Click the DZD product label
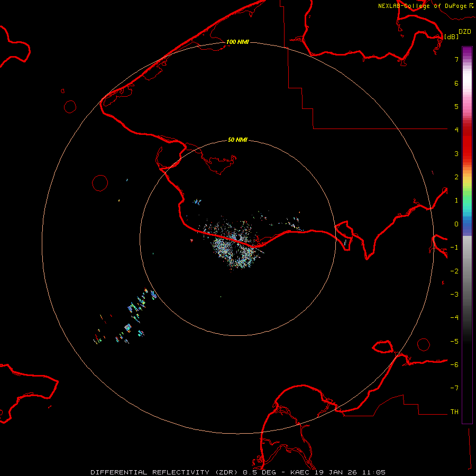This screenshot has height=476, width=476. [464, 32]
